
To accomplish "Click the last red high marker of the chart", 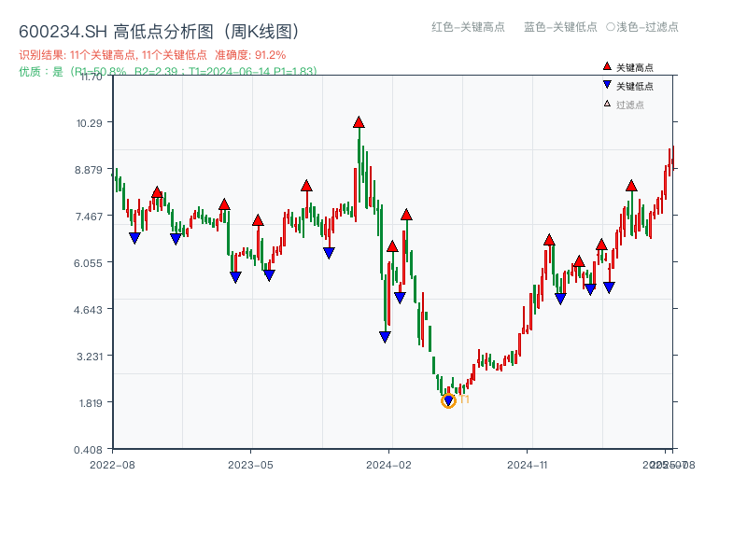I will (631, 186).
